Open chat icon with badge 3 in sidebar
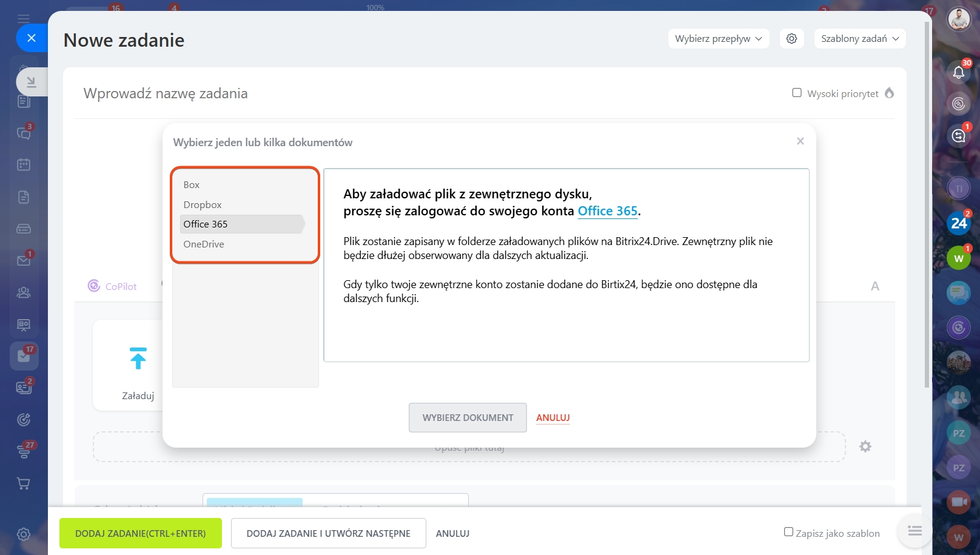Screen dimensions: 980x555 [24, 132]
